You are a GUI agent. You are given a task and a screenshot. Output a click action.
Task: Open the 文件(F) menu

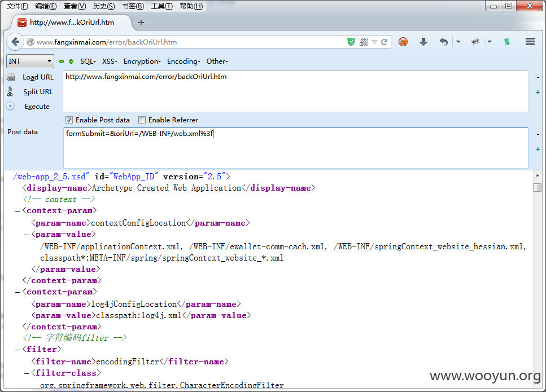[18, 6]
